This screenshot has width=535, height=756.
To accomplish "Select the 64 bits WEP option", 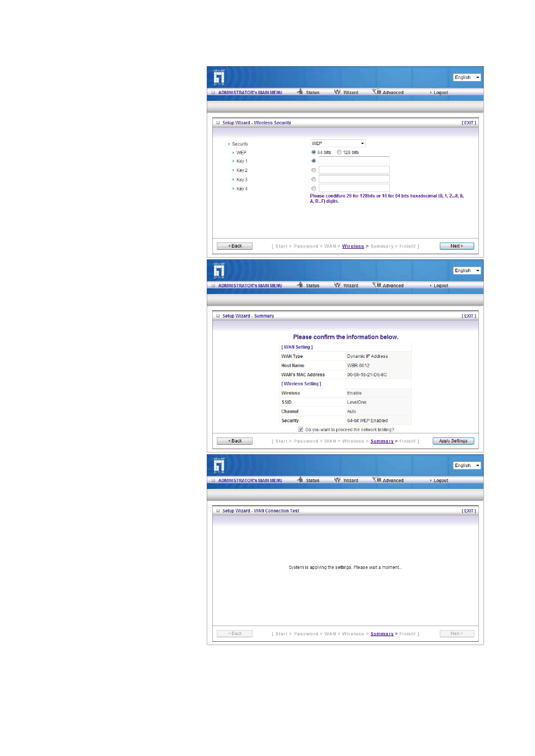I will tap(314, 152).
